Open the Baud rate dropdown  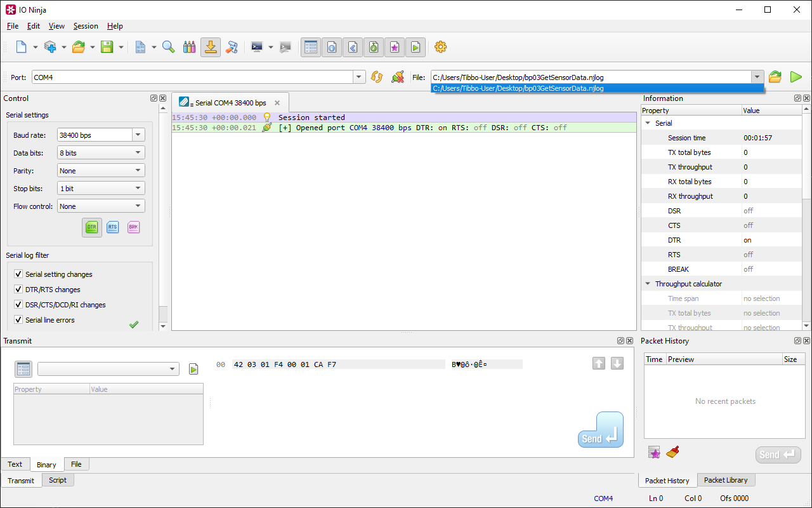(x=138, y=135)
